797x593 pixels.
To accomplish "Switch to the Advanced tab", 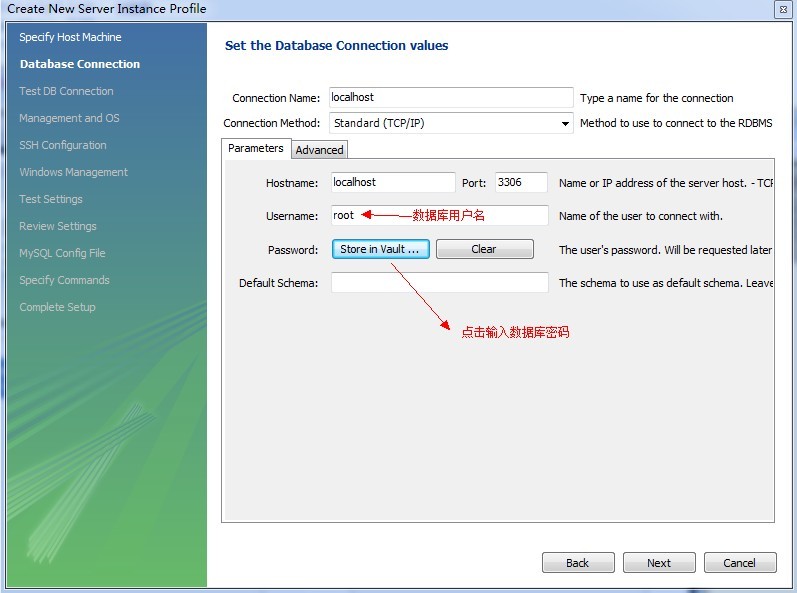I will point(319,150).
